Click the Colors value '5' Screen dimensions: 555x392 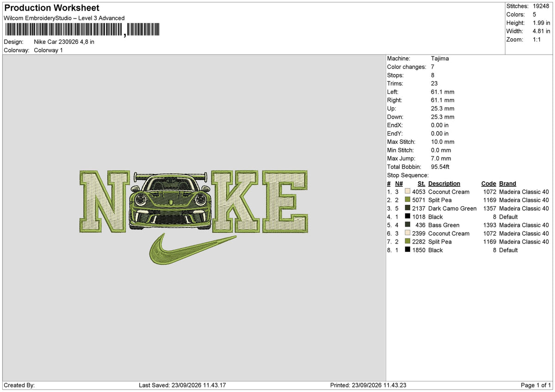pyautogui.click(x=535, y=14)
